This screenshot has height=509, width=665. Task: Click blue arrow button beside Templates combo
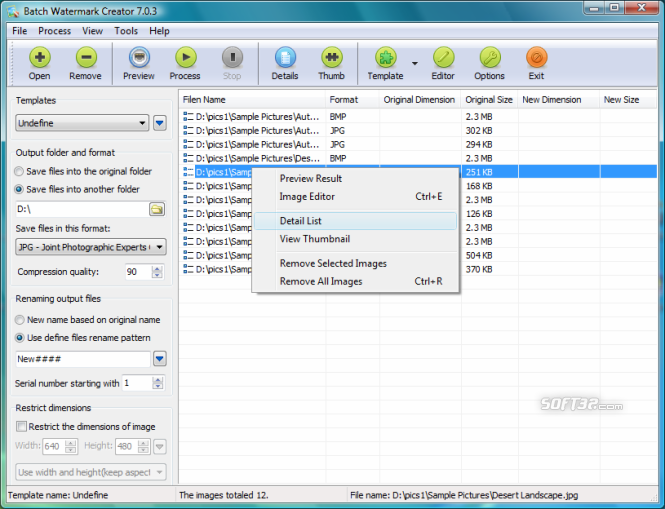point(160,123)
